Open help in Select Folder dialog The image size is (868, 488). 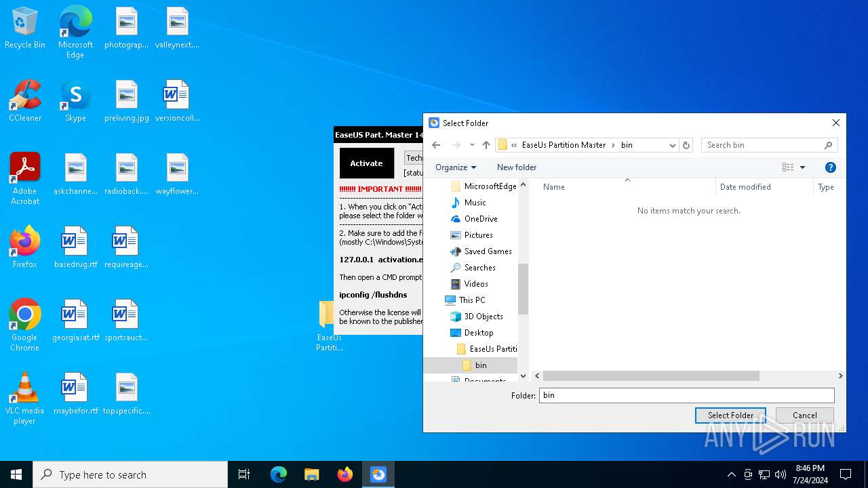click(831, 167)
